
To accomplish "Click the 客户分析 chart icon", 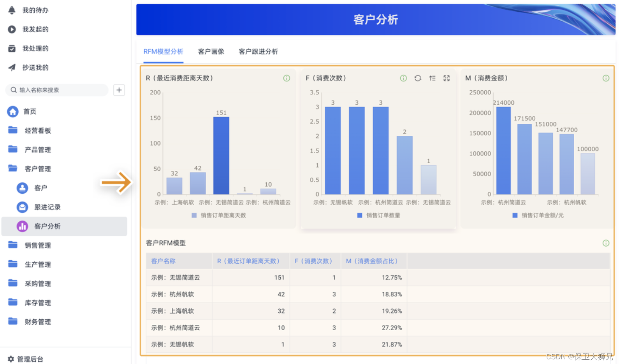I will click(22, 226).
